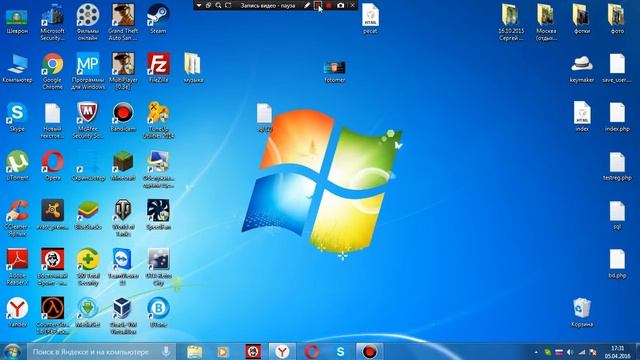This screenshot has height=360, width=640.
Task: Select the save_user file on the desktop
Action: 617,69
